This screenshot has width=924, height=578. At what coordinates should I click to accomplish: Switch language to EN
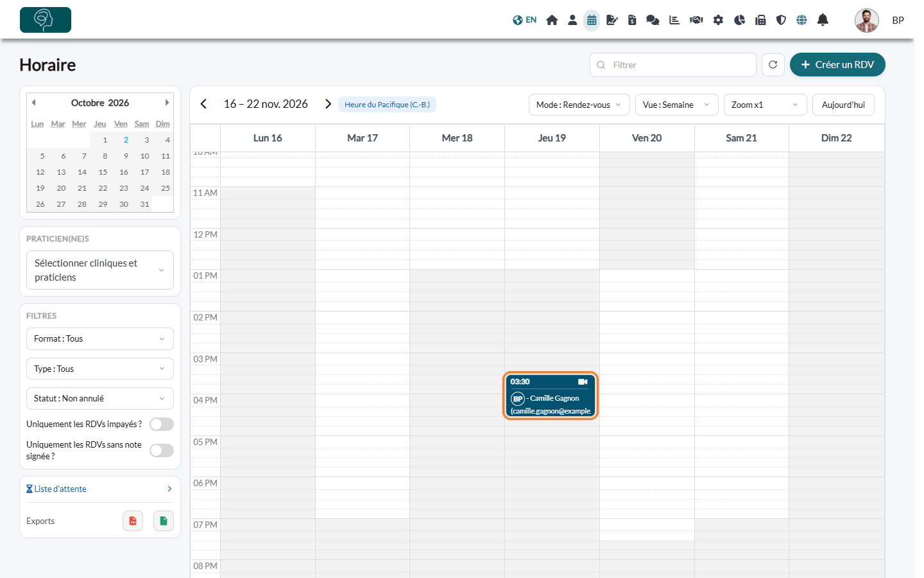[525, 20]
